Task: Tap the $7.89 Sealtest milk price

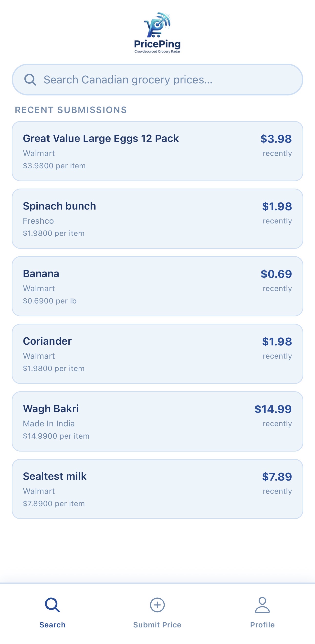Action: (x=277, y=477)
